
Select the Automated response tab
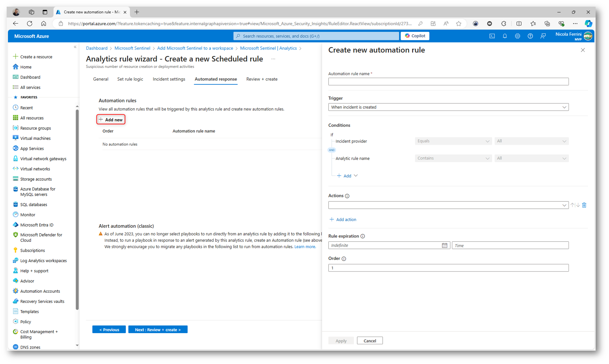(x=216, y=79)
